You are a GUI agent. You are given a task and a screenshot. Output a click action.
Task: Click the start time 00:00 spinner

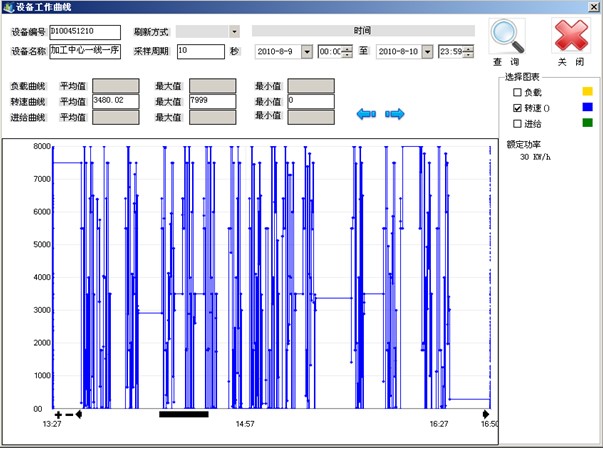347,52
